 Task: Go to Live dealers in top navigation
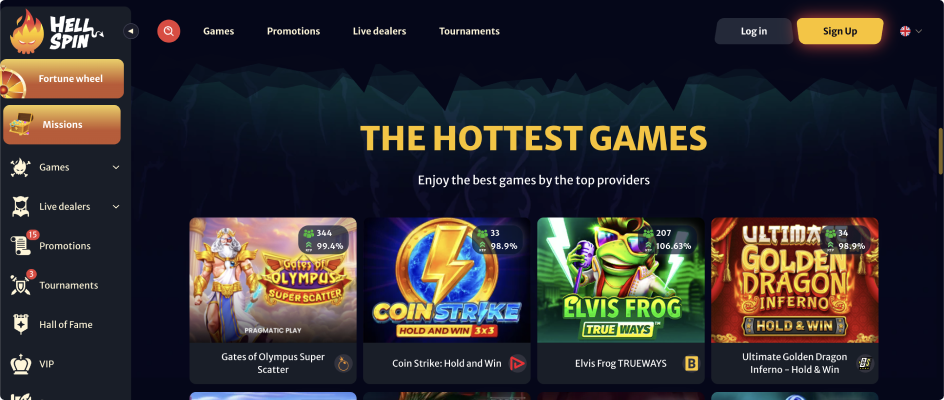pos(379,31)
